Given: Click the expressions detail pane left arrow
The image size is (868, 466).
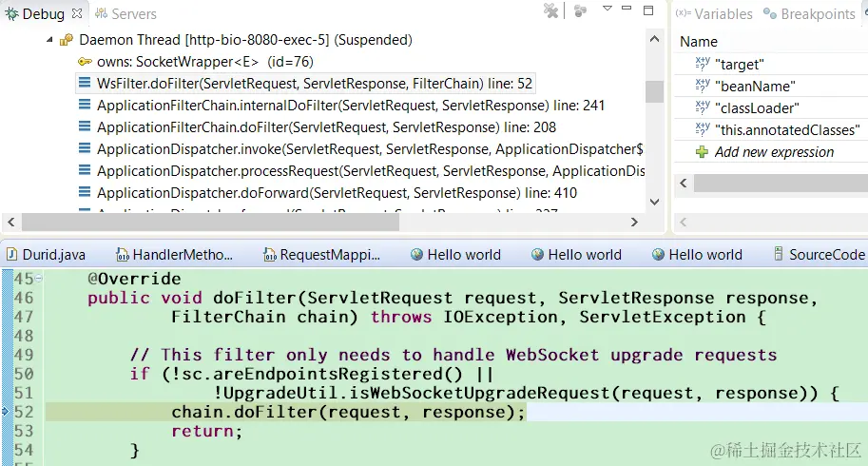Looking at the screenshot, I should [x=684, y=222].
